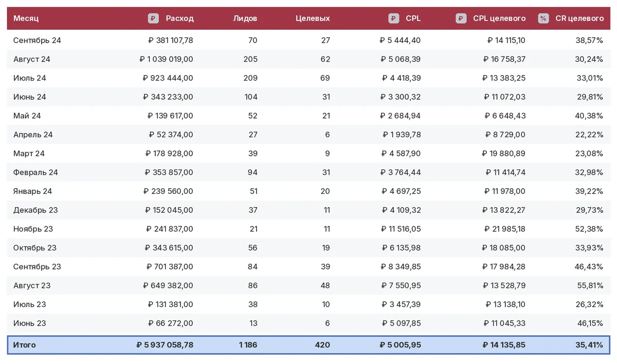The height and width of the screenshot is (364, 617).
Task: Click the ruble icon beside CPL целевого header
Action: [x=461, y=19]
